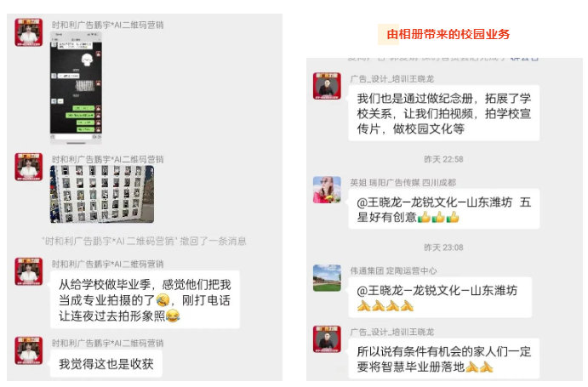Select the message 从给学校做毕业季
This screenshot has height=387, width=588.
[145, 299]
